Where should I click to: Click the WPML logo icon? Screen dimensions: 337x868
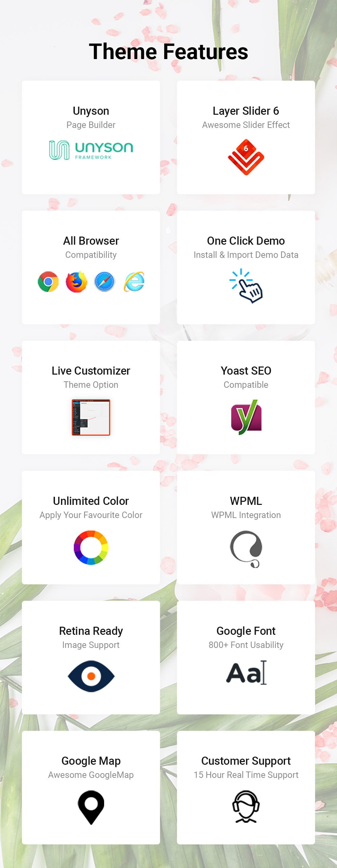pos(246,549)
